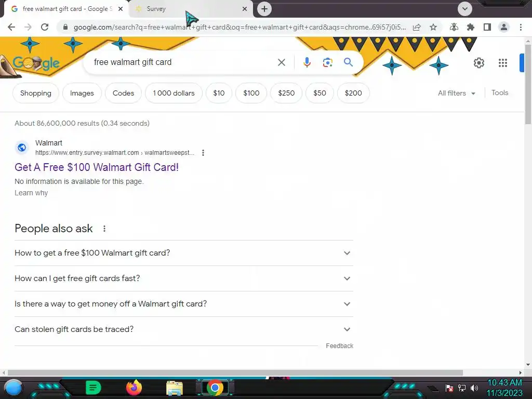Image resolution: width=532 pixels, height=399 pixels.
Task: Open the network tray icon
Action: pyautogui.click(x=462, y=388)
